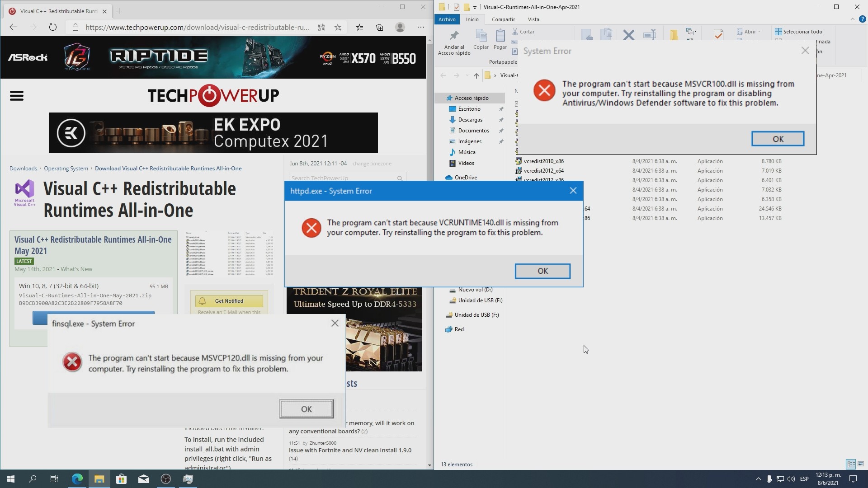Click the TechPowerUp search magnifier icon

tap(400, 178)
